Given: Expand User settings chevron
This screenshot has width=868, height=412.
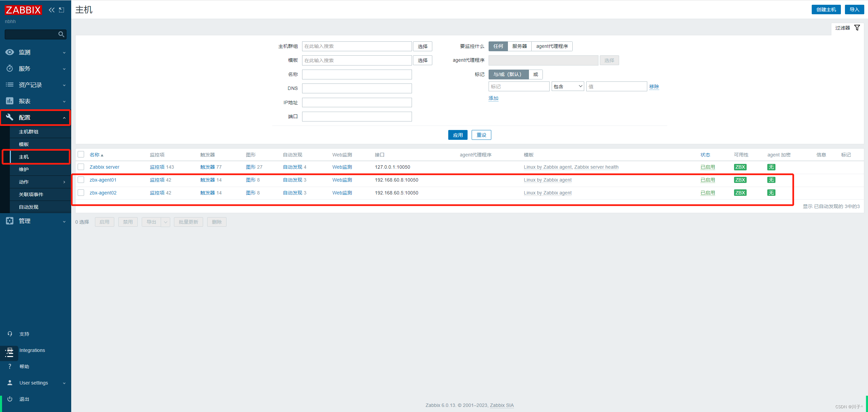Looking at the screenshot, I should (64, 383).
